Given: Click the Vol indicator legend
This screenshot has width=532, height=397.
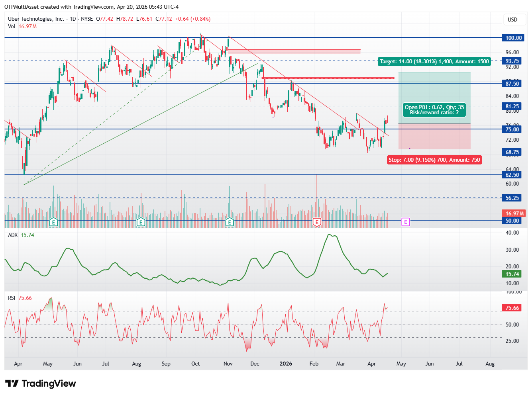Looking at the screenshot, I should pos(22,26).
